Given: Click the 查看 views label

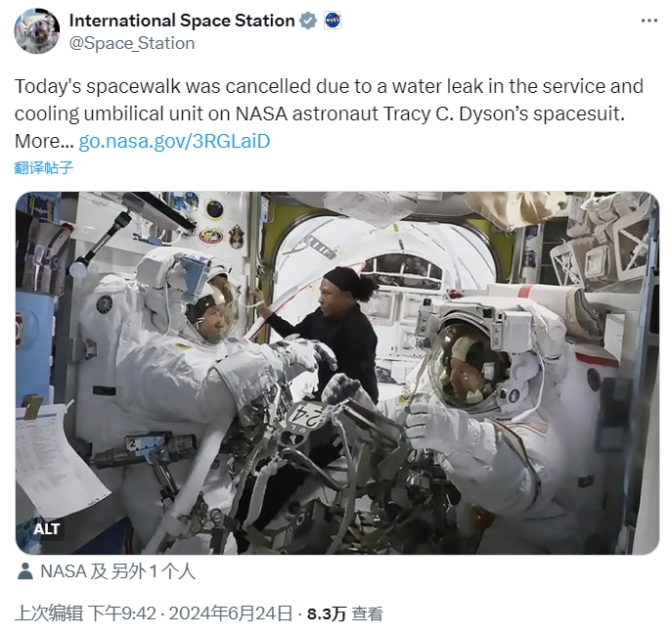Looking at the screenshot, I should (x=368, y=614).
